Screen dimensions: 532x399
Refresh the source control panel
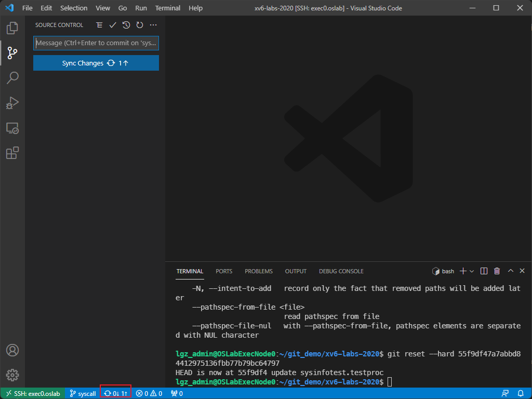(140, 25)
